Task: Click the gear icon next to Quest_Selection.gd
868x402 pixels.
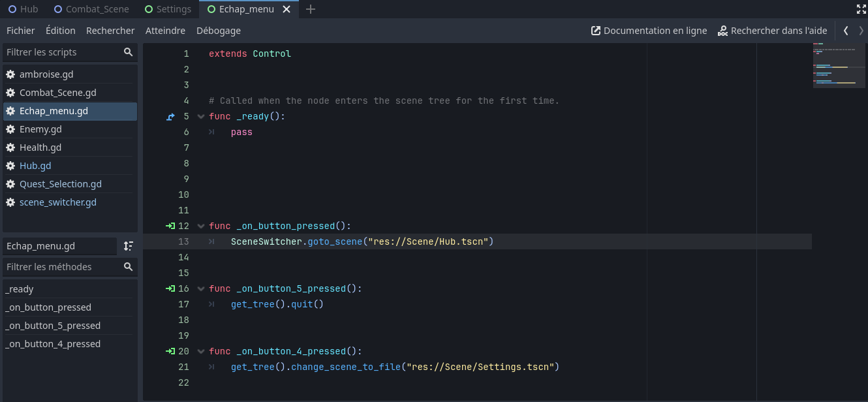Action: (x=10, y=184)
